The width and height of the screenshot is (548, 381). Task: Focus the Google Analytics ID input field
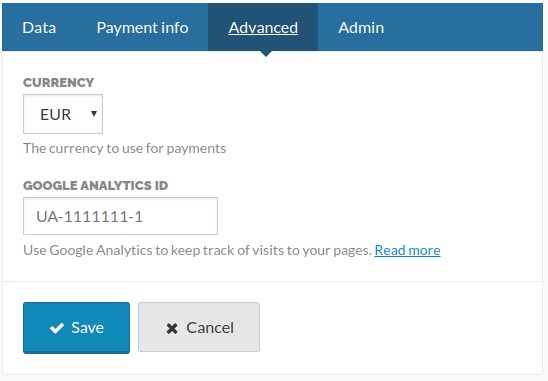(120, 216)
